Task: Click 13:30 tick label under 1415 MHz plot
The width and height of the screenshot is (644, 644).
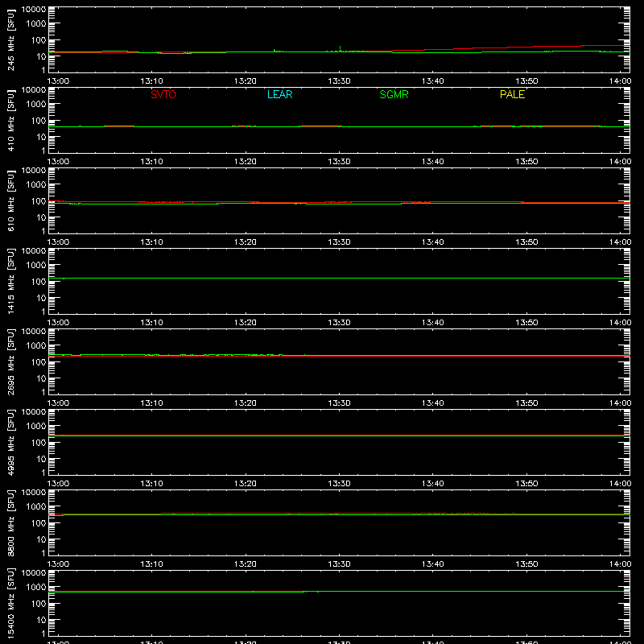Action: tap(339, 323)
